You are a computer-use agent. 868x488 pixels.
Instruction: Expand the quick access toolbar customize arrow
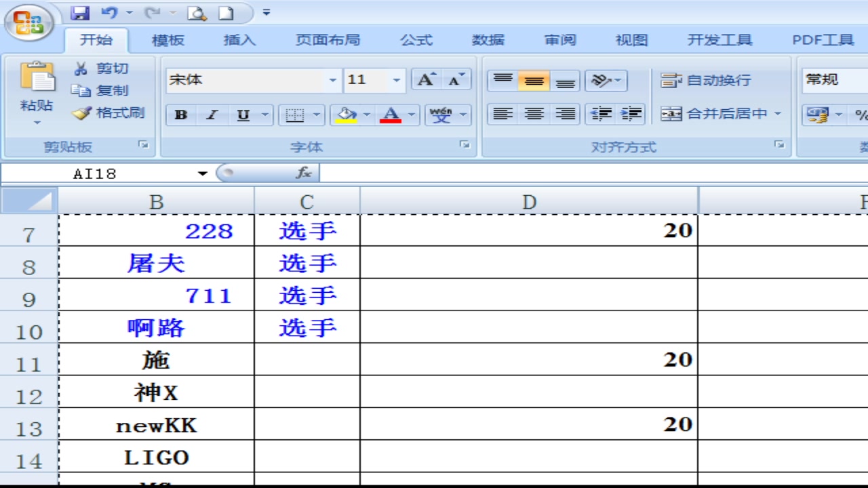[267, 13]
